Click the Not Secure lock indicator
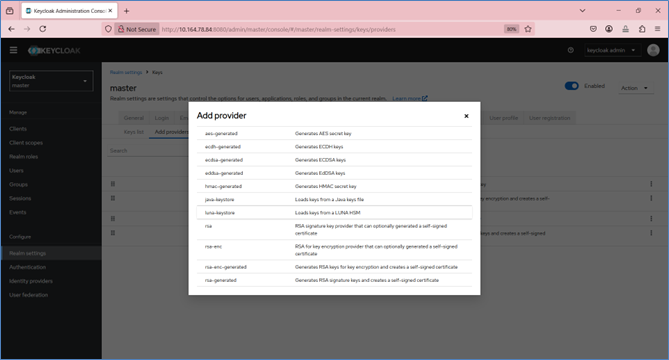669x360 pixels. (x=137, y=29)
